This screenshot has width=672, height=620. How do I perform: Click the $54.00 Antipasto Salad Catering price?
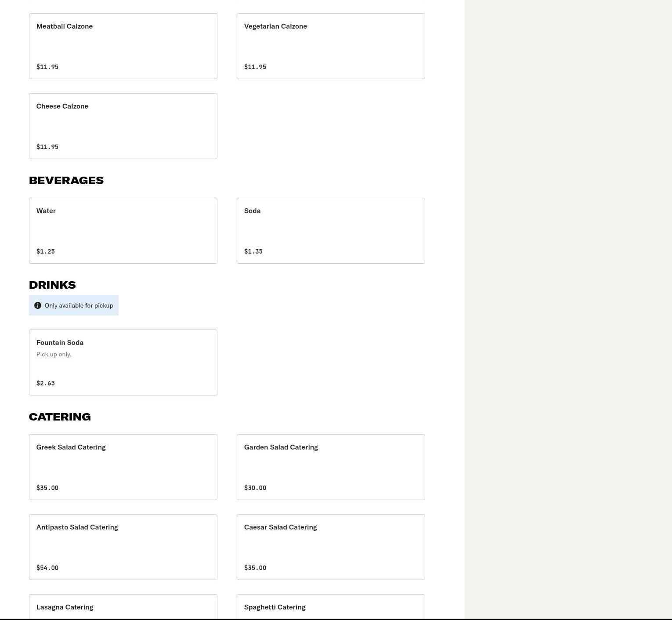click(47, 568)
